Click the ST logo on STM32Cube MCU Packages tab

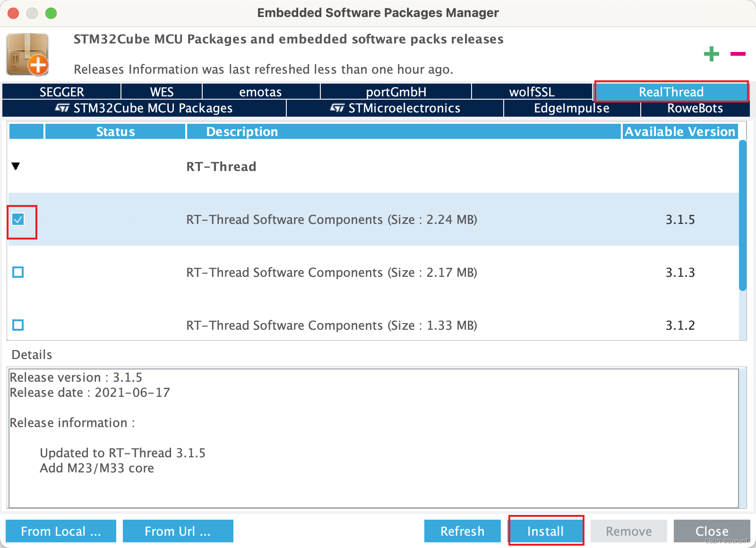[x=64, y=108]
